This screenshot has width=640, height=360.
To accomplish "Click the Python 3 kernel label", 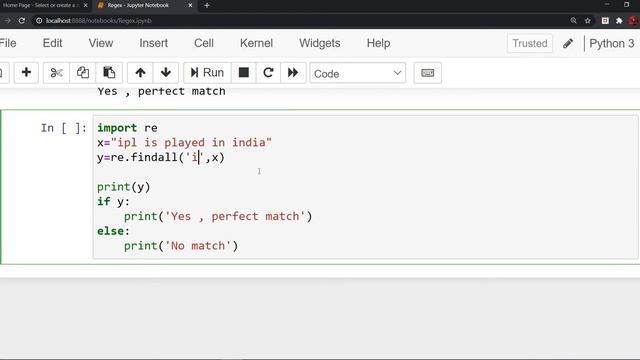I will click(612, 43).
